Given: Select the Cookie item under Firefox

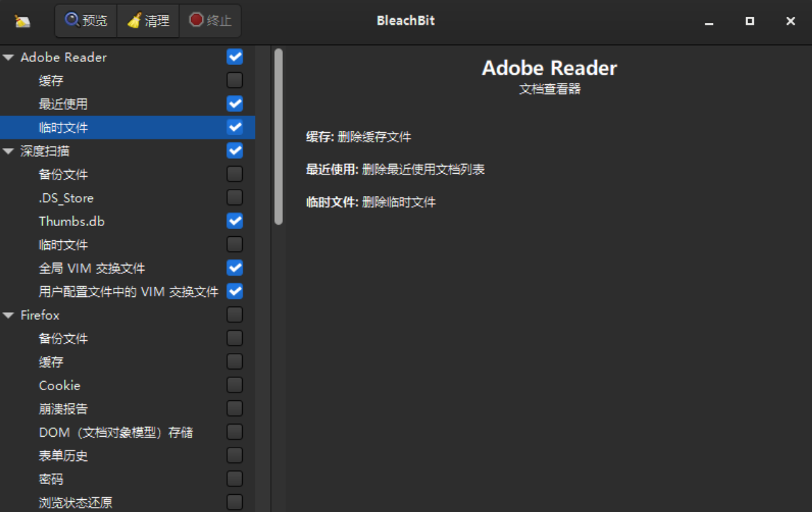Looking at the screenshot, I should click(x=59, y=386).
